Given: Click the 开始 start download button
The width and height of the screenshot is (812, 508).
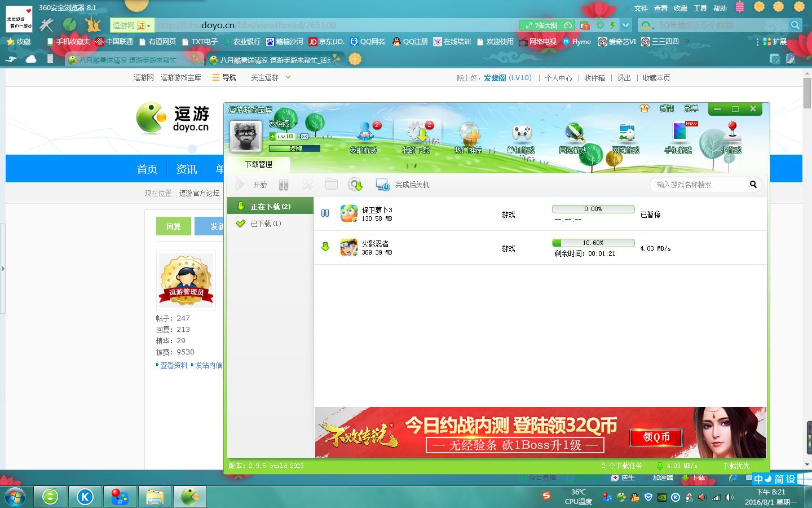Looking at the screenshot, I should [x=251, y=185].
